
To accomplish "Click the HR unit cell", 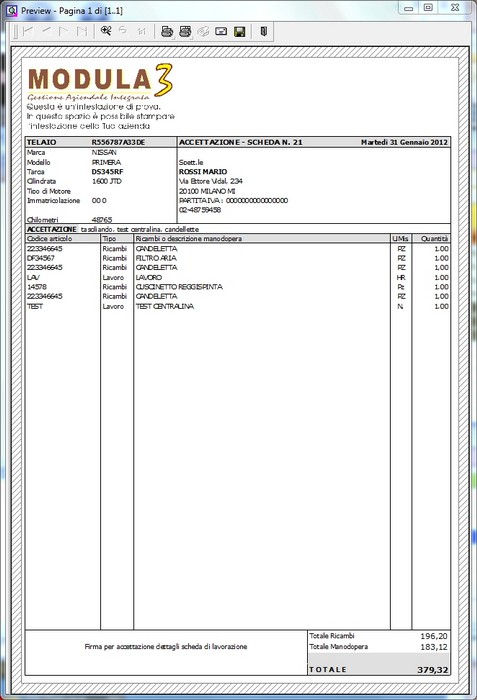I will [x=401, y=277].
